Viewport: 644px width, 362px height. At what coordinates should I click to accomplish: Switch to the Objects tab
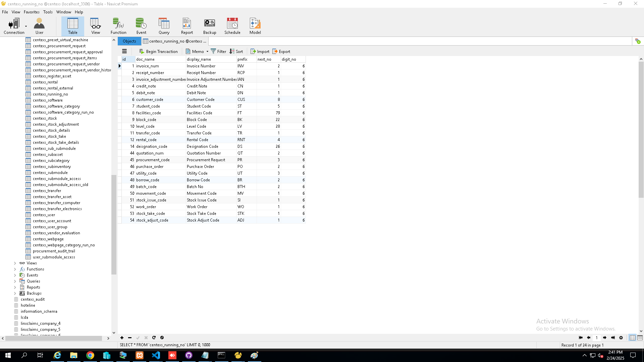pyautogui.click(x=129, y=41)
